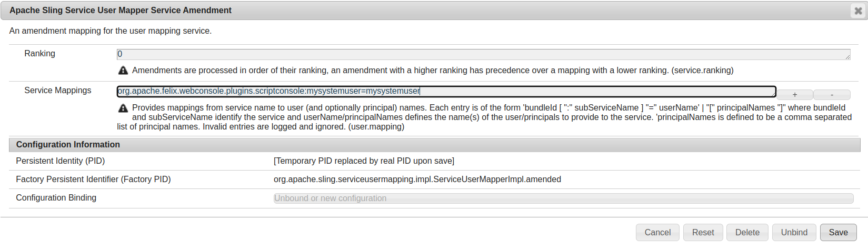
Task: Click the warning icon beside mappings description
Action: coord(123,108)
